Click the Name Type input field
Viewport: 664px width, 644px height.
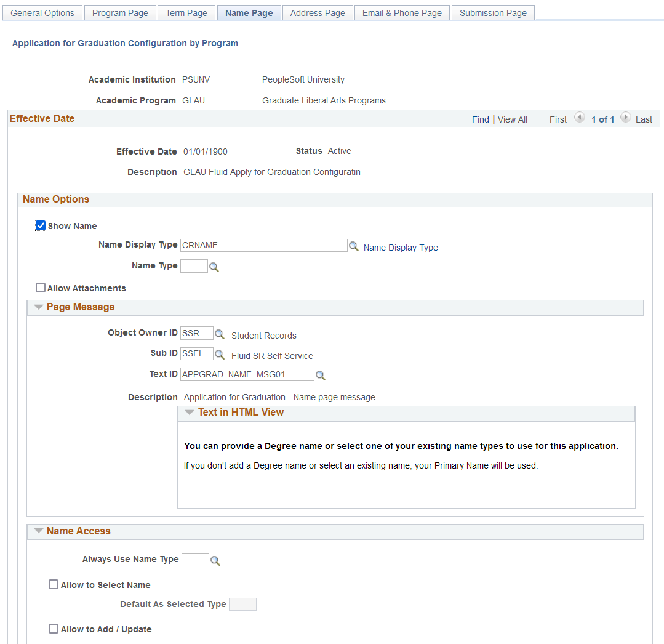pos(194,266)
